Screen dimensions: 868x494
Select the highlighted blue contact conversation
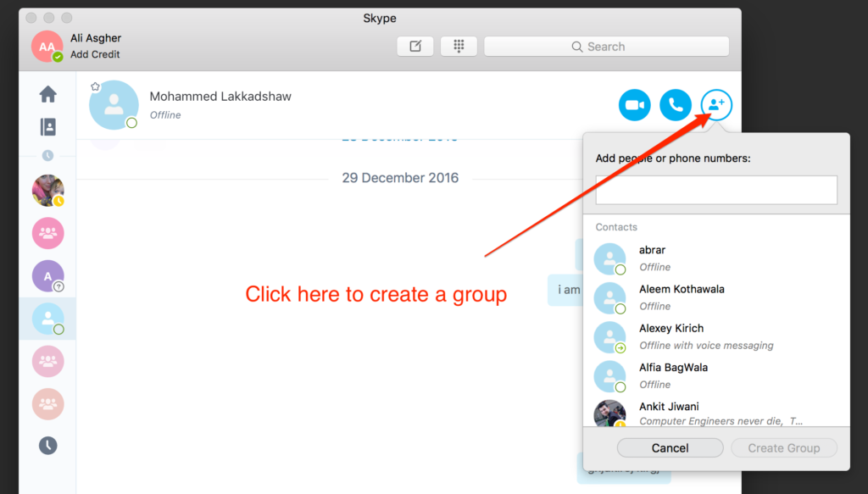point(48,319)
